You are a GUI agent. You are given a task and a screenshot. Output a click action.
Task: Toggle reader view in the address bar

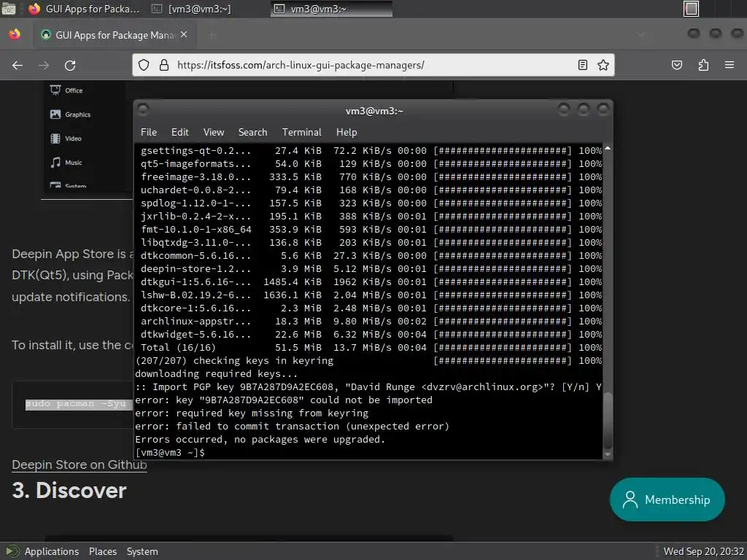583,65
